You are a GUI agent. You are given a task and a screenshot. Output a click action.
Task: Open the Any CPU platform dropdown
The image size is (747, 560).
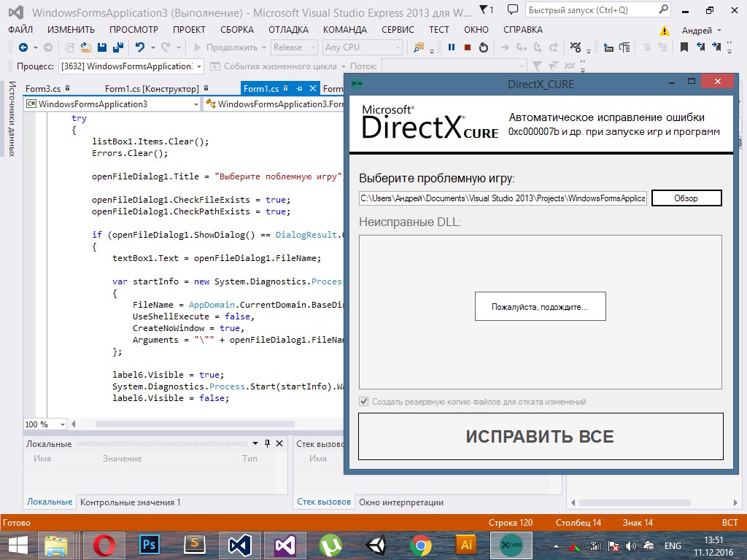tap(362, 47)
